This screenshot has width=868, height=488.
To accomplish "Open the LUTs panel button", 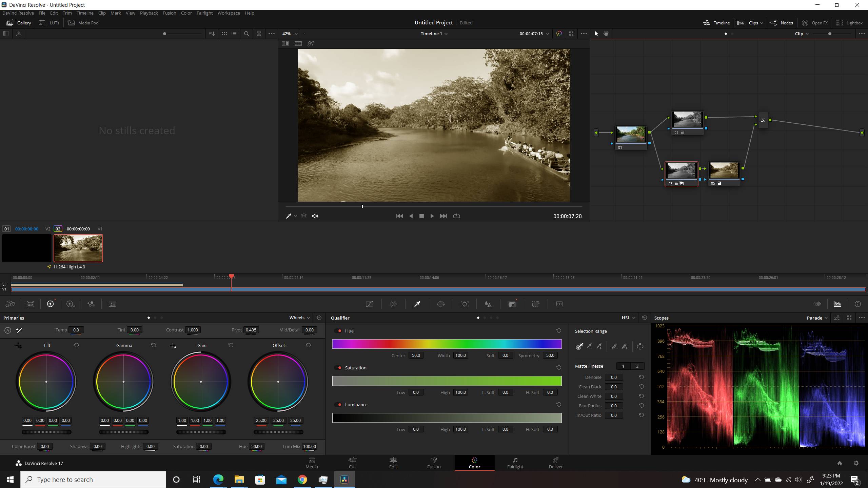I will (x=49, y=23).
